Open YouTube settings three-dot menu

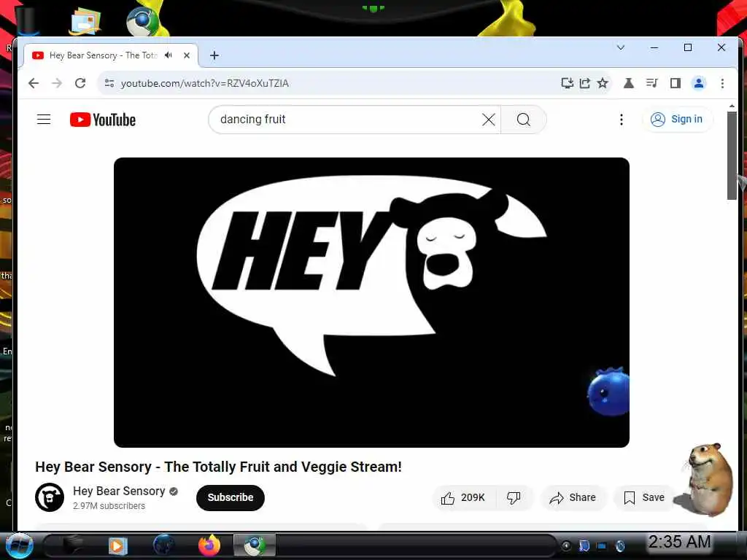click(621, 120)
